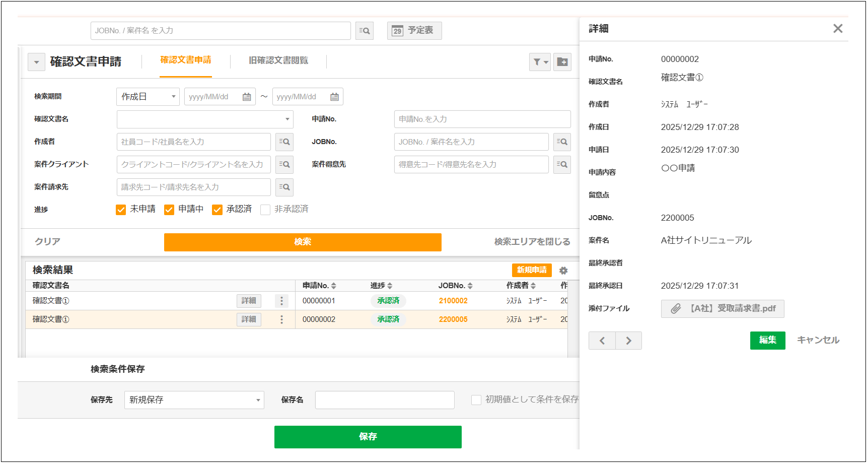Image resolution: width=868 pixels, height=464 pixels.
Task: Click 詳細 button for row 00000001
Action: pos(249,301)
